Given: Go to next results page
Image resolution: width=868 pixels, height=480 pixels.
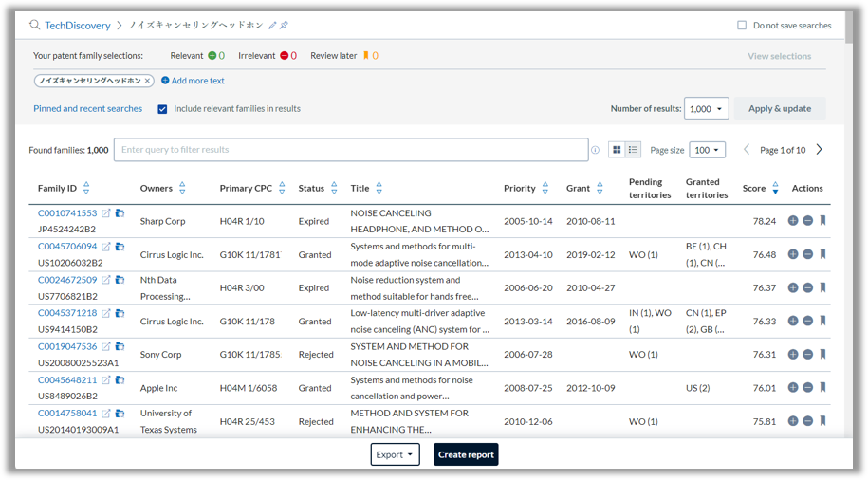Looking at the screenshot, I should (x=820, y=150).
